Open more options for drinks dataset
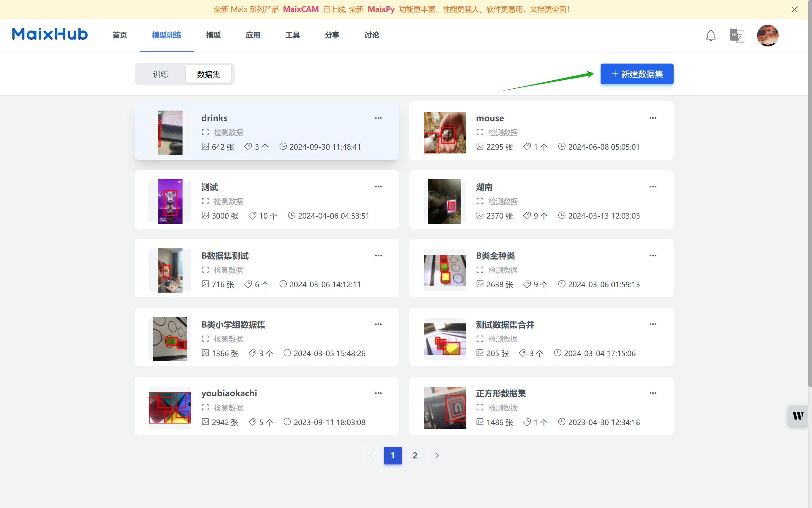 (378, 118)
